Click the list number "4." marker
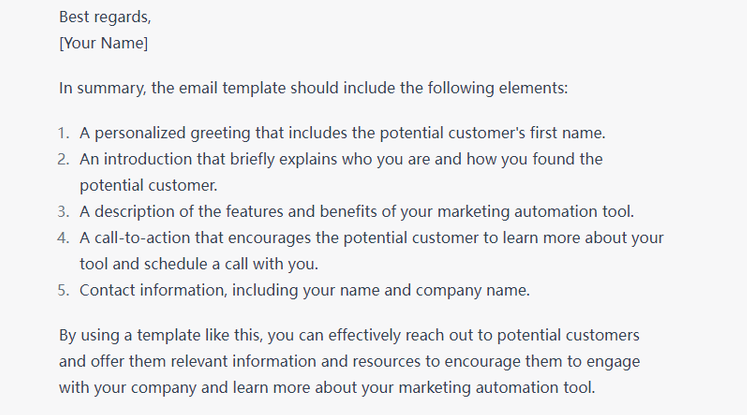747x415 pixels. 64,237
